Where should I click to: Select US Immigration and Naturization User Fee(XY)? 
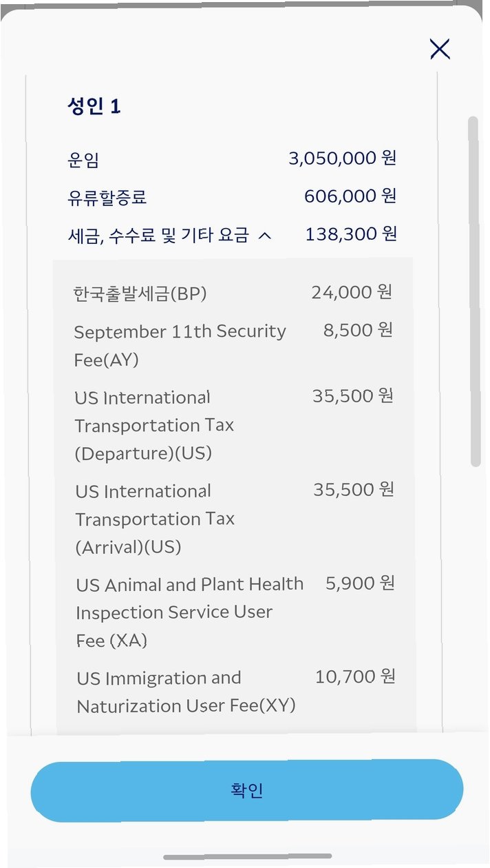pos(187,692)
